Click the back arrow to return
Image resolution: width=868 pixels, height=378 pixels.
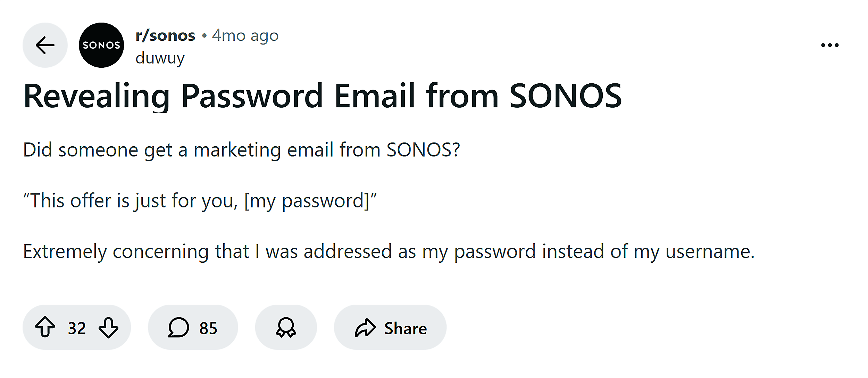coord(45,45)
